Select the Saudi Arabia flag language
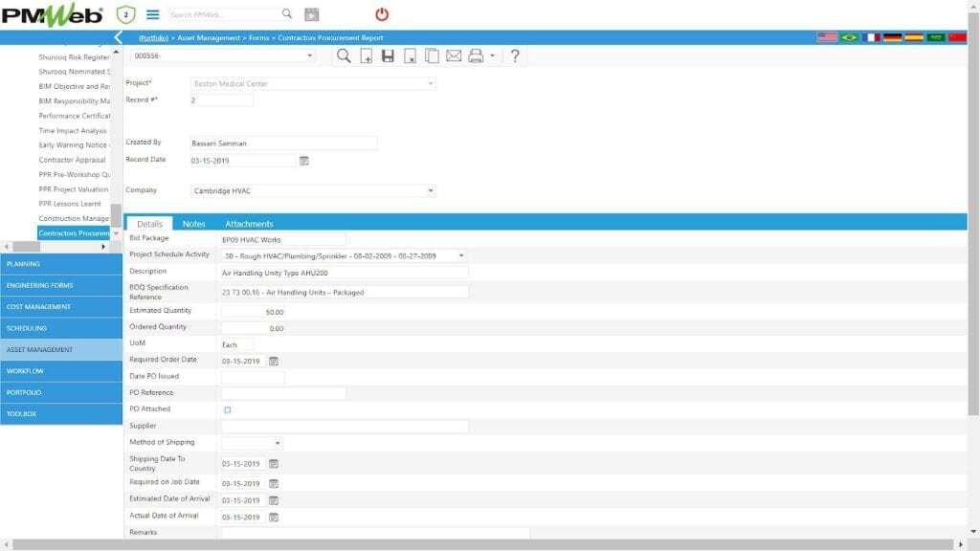Screen dimensions: 980x551 tap(936, 37)
